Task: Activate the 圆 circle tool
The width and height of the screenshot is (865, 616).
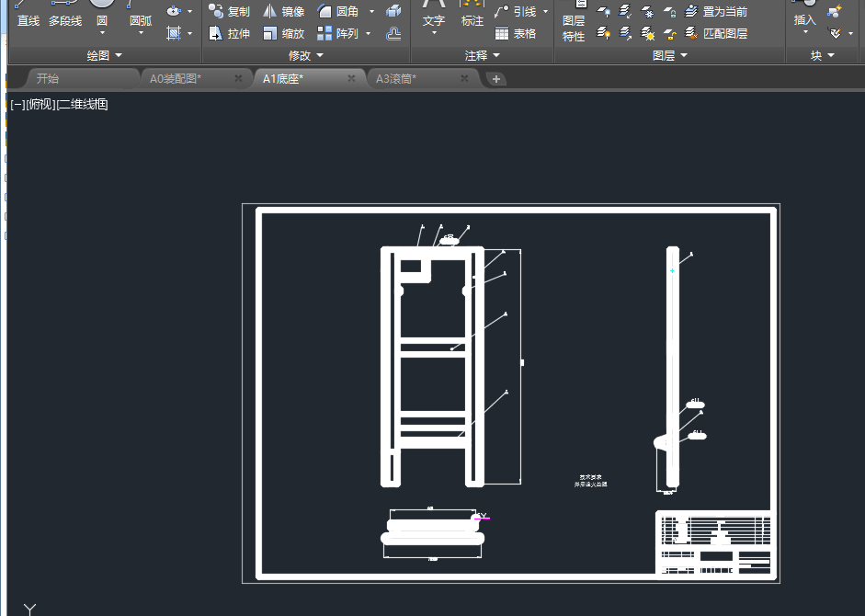Action: tap(102, 11)
